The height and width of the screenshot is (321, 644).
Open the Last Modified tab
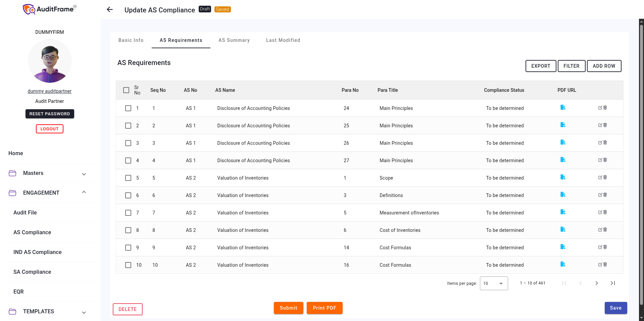(x=283, y=40)
